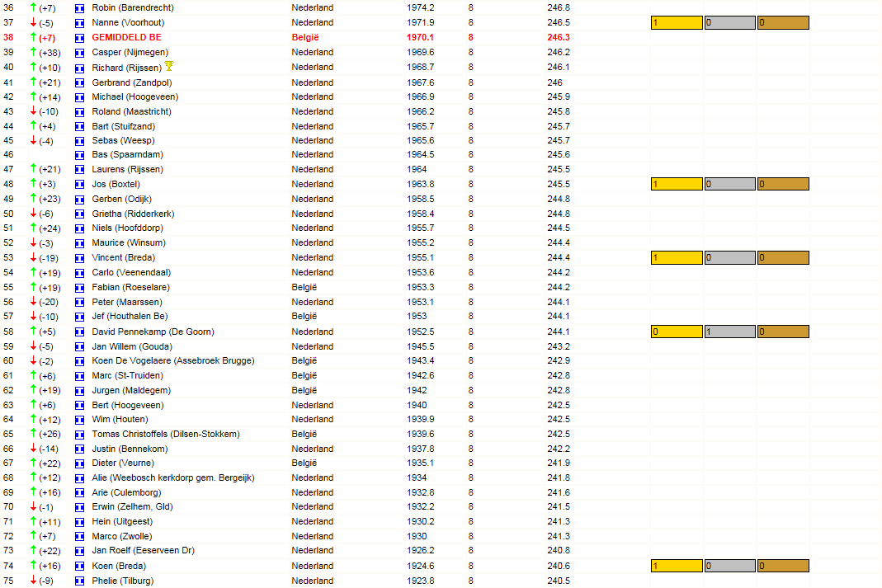This screenshot has height=588, width=882.
Task: Click the silver medal box for Jos (Boxtel)
Action: 729,184
